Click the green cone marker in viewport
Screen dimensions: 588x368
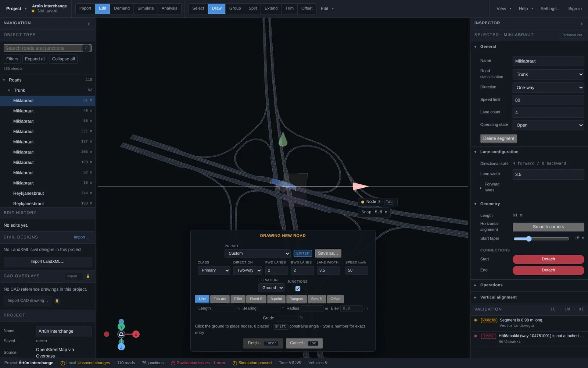click(283, 139)
